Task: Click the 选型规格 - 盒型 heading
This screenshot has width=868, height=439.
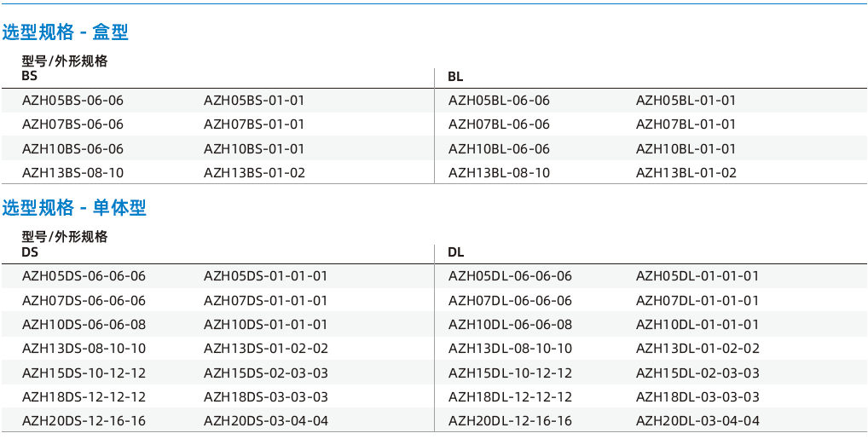Action: click(66, 32)
